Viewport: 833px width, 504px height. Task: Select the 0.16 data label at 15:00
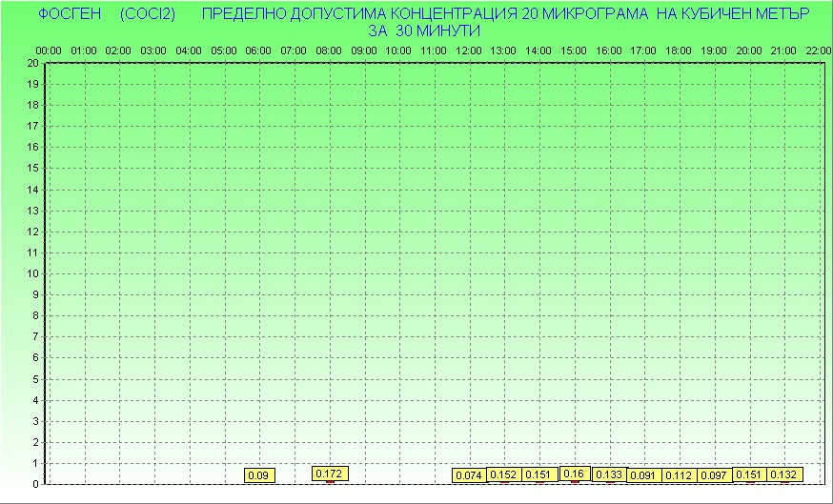574,473
